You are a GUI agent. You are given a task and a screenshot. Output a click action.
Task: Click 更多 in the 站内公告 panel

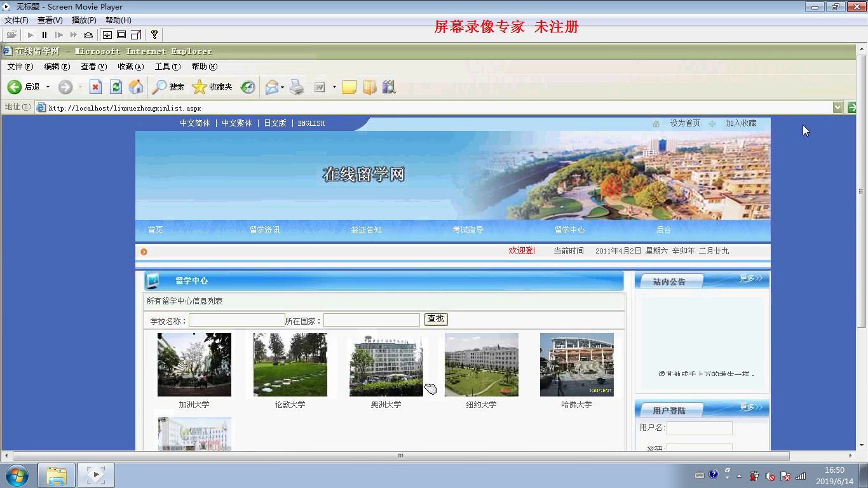pos(751,278)
